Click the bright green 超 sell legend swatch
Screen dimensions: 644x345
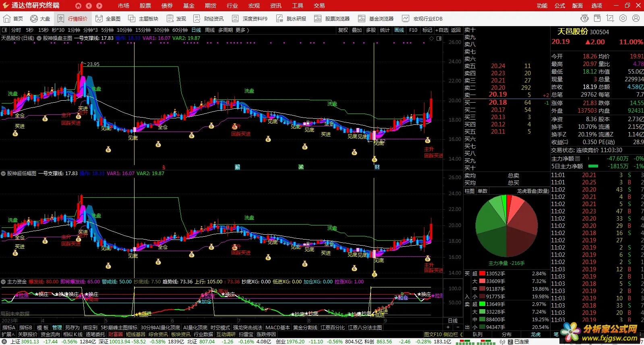[x=482, y=304]
